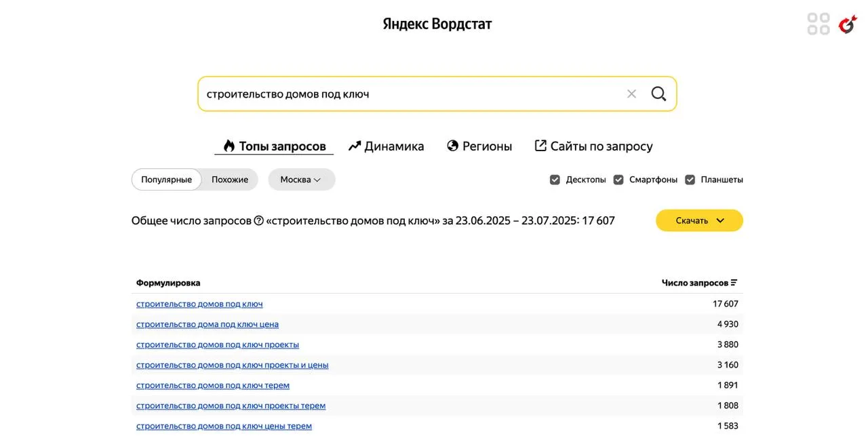Viewport: 868px width, 436px height.
Task: Select the value 3 160 in table
Action: tap(728, 365)
